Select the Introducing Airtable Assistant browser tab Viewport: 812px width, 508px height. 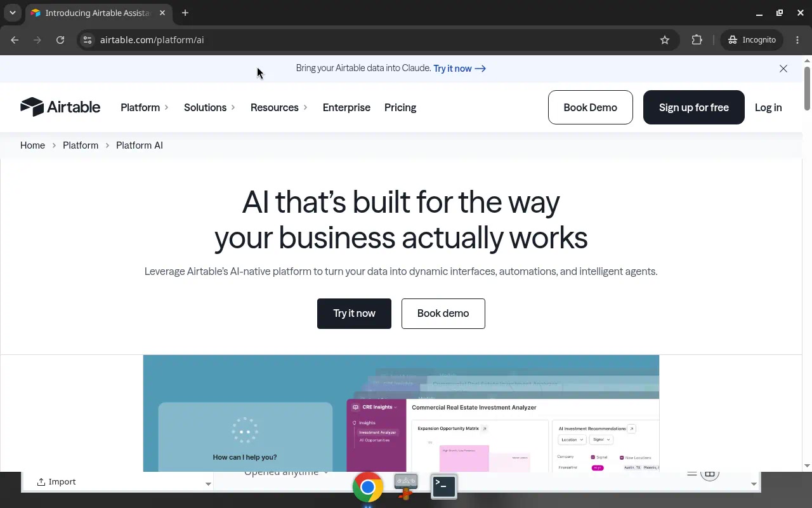(98, 13)
